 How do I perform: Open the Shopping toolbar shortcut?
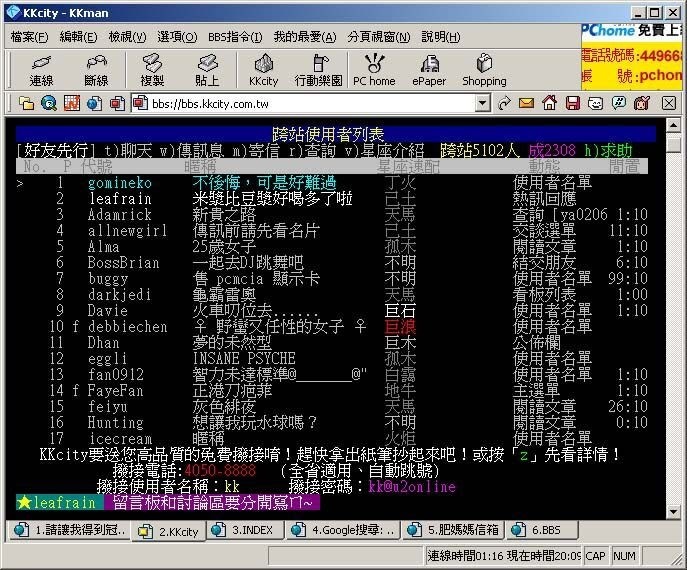(484, 70)
